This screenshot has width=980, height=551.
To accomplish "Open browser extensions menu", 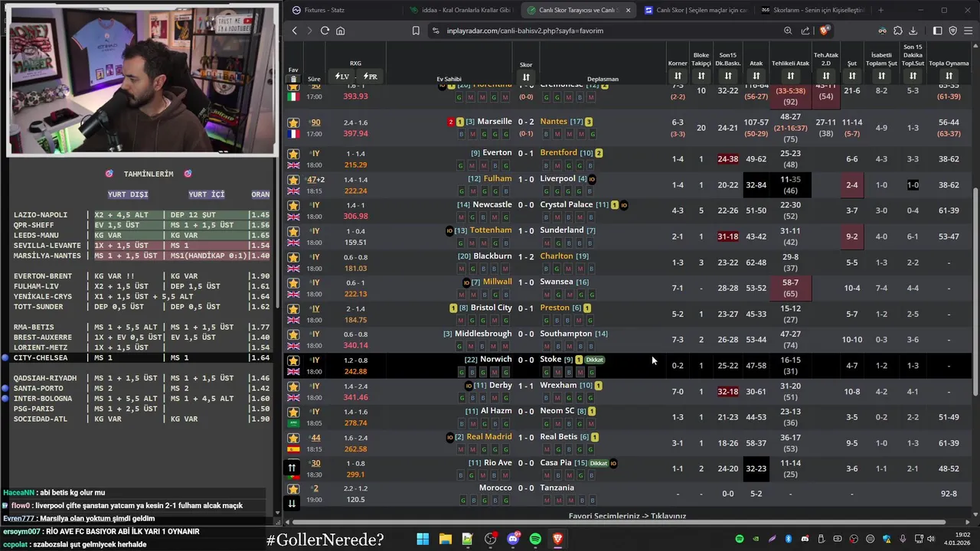I will pos(898,31).
